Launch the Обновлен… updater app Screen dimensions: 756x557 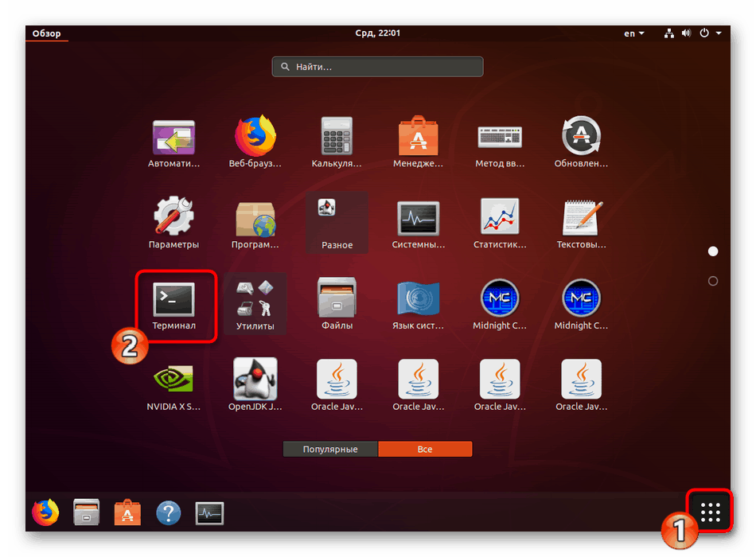(581, 142)
